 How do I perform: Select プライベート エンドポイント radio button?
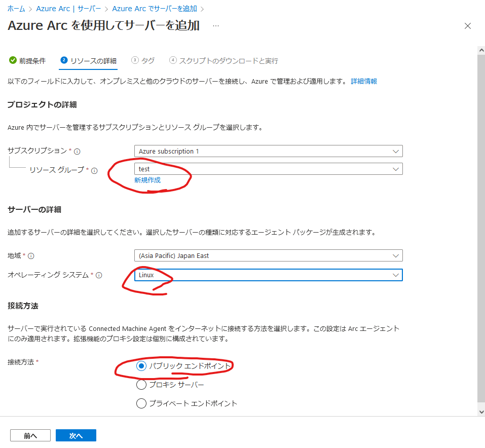pyautogui.click(x=141, y=403)
